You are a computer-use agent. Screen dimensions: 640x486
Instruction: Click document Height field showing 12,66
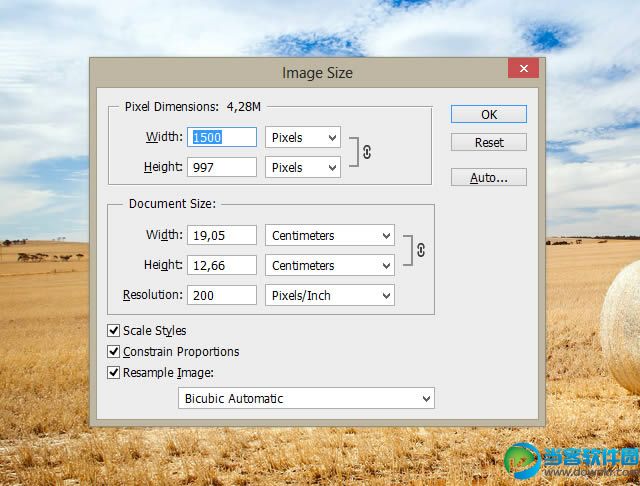coord(222,265)
